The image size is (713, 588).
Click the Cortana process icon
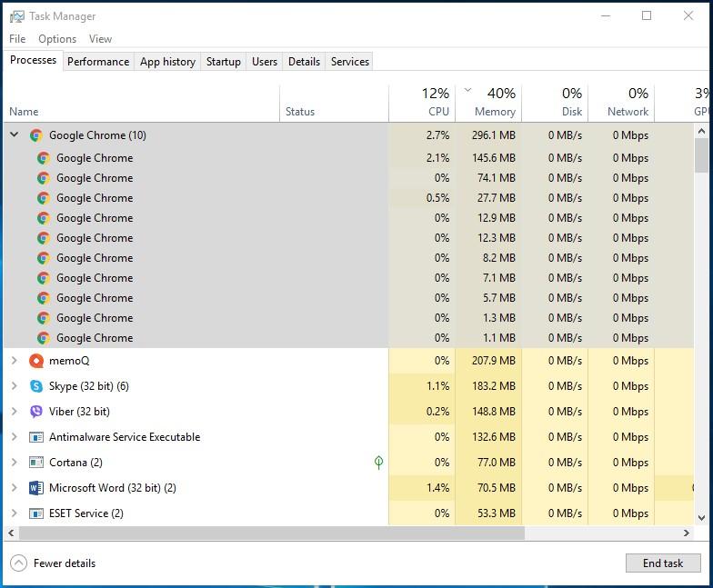coord(36,463)
